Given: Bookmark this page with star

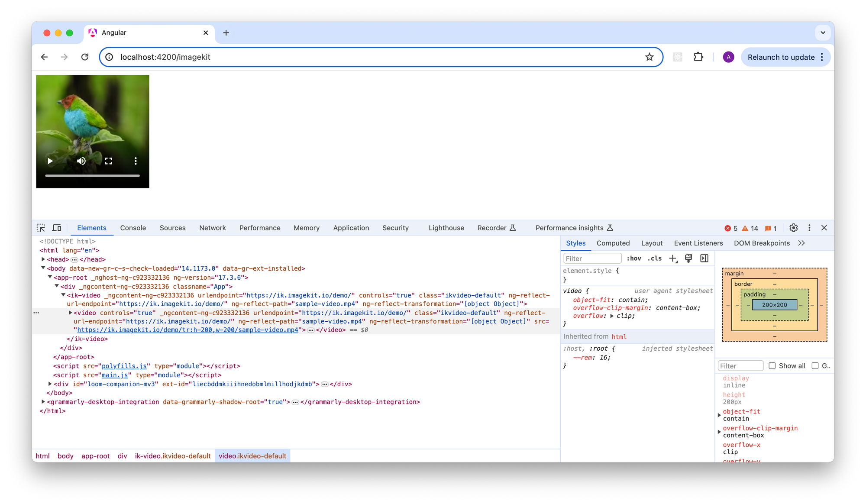Looking at the screenshot, I should 649,57.
